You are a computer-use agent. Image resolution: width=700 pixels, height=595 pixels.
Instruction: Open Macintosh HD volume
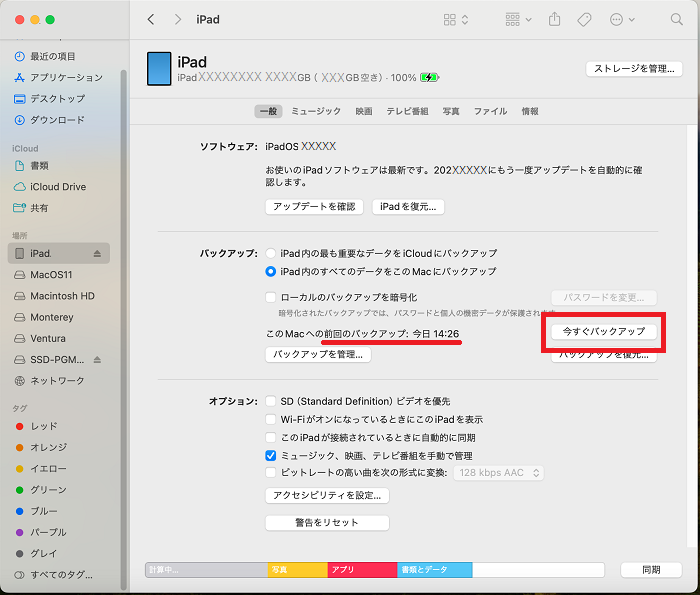click(54, 296)
